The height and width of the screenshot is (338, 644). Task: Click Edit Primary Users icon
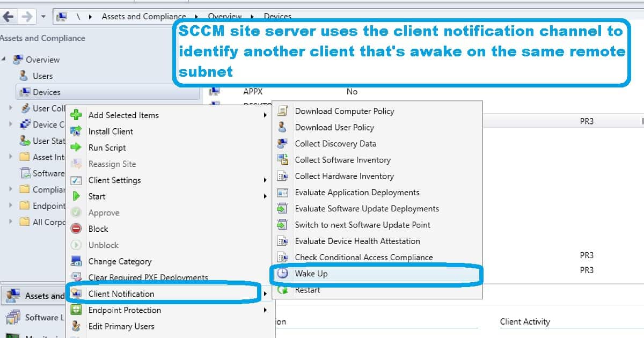coord(77,326)
